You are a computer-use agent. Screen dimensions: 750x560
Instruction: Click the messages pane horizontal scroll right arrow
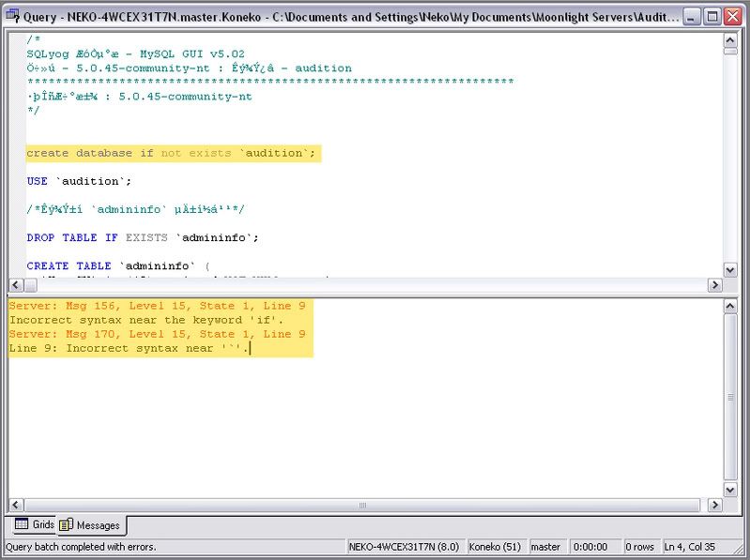click(714, 506)
